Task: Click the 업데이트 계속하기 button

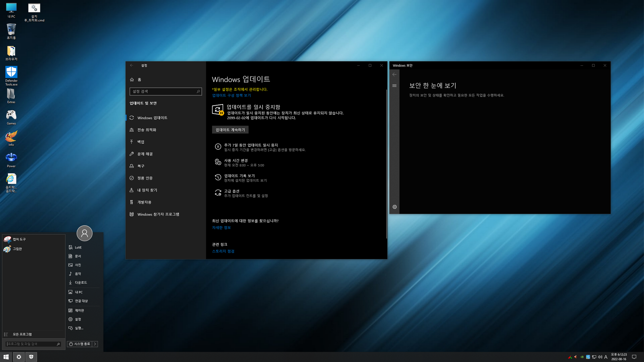Action: click(230, 130)
